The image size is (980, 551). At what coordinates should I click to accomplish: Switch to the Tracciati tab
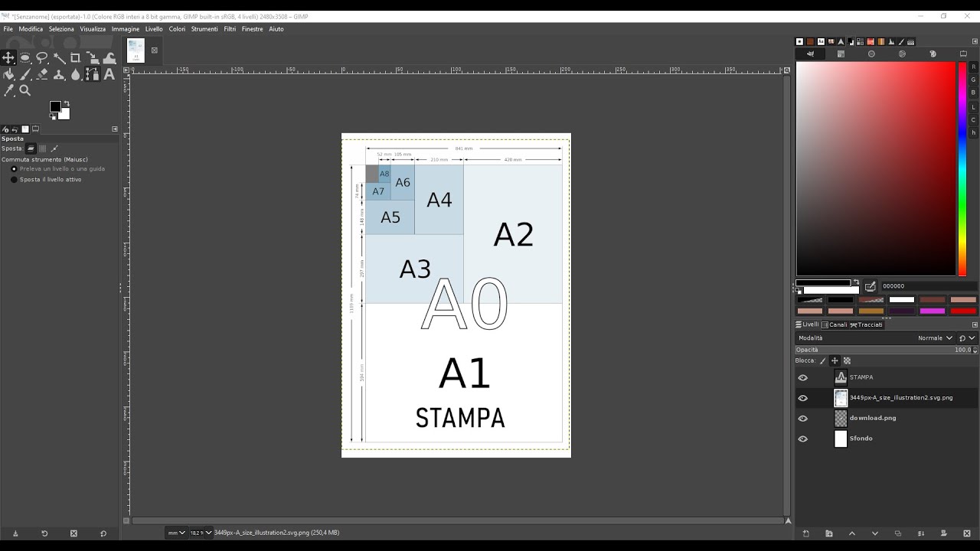click(867, 324)
